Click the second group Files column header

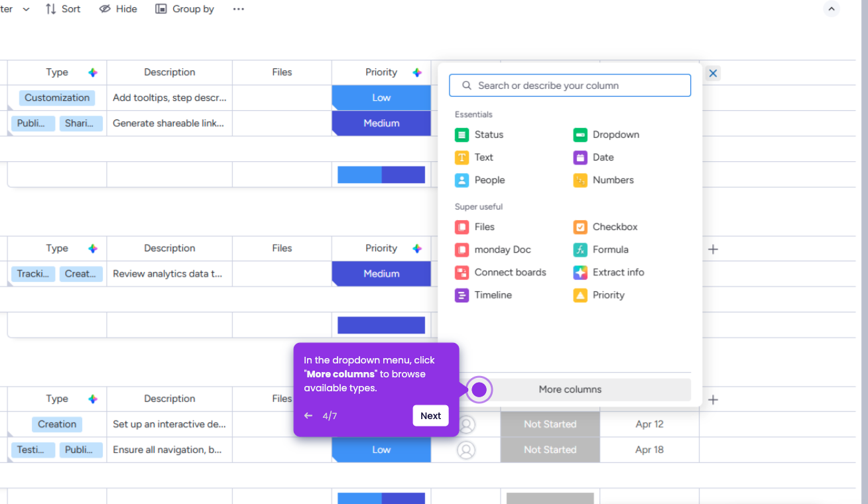(282, 249)
